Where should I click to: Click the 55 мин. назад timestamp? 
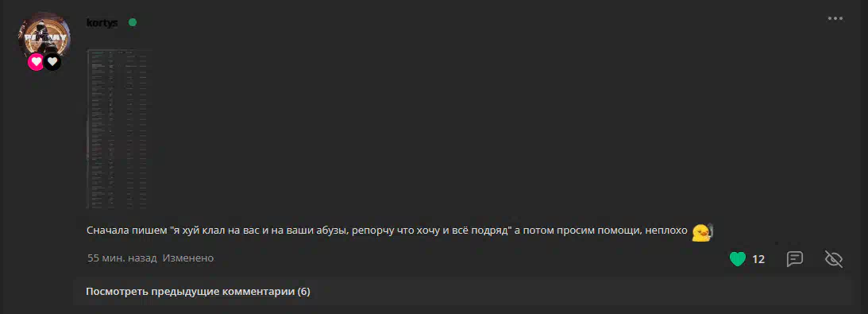(122, 258)
